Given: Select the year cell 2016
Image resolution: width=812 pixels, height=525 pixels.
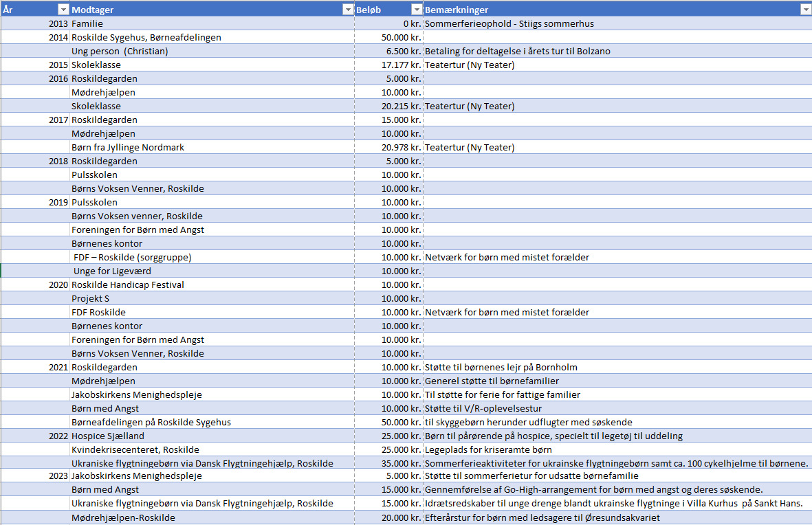Looking at the screenshot, I should 35,78.
